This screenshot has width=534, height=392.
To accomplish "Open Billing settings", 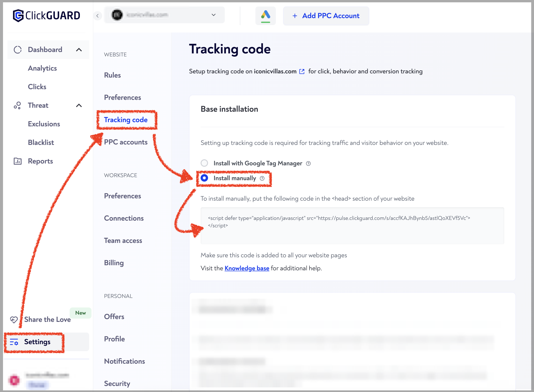I will coord(114,263).
